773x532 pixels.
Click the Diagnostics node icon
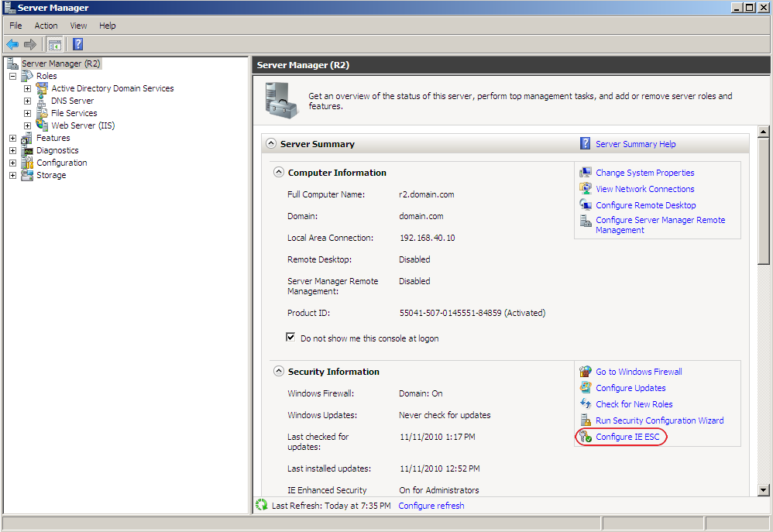[x=27, y=150]
